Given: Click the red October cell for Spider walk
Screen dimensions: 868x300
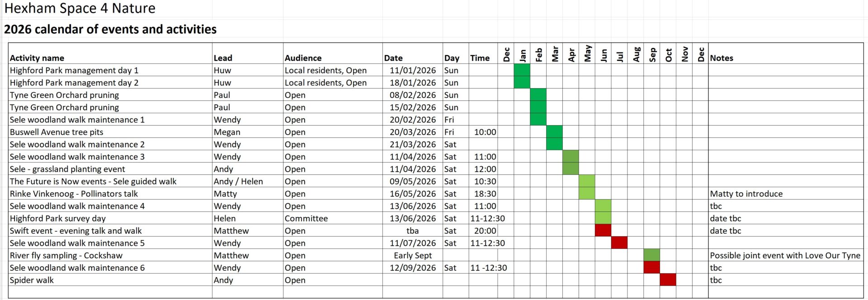Looking at the screenshot, I should [x=668, y=280].
